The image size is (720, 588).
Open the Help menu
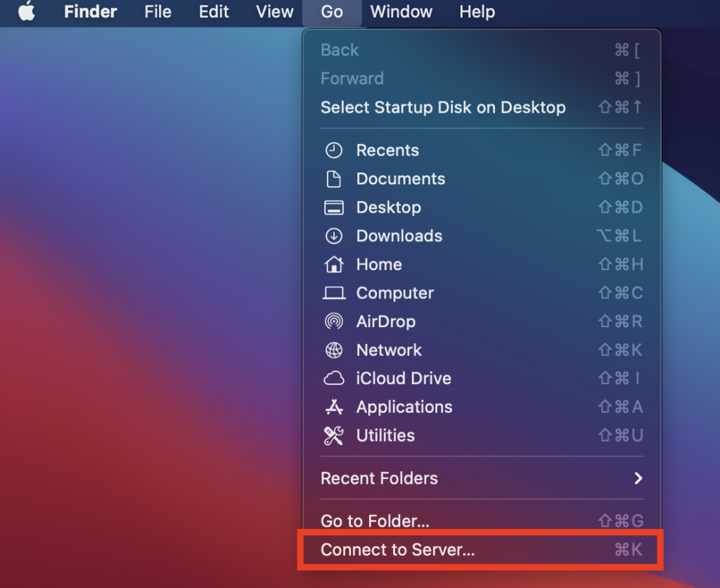[x=477, y=11]
